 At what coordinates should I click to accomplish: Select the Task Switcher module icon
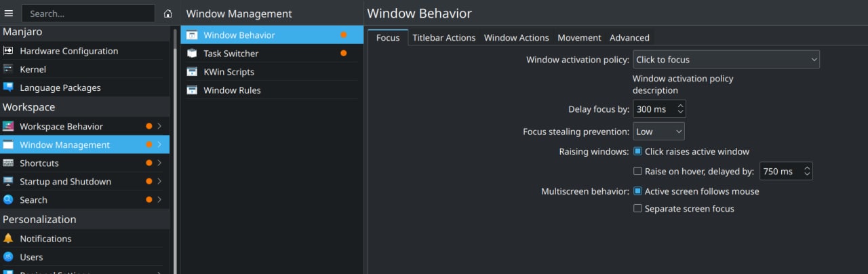pyautogui.click(x=192, y=53)
